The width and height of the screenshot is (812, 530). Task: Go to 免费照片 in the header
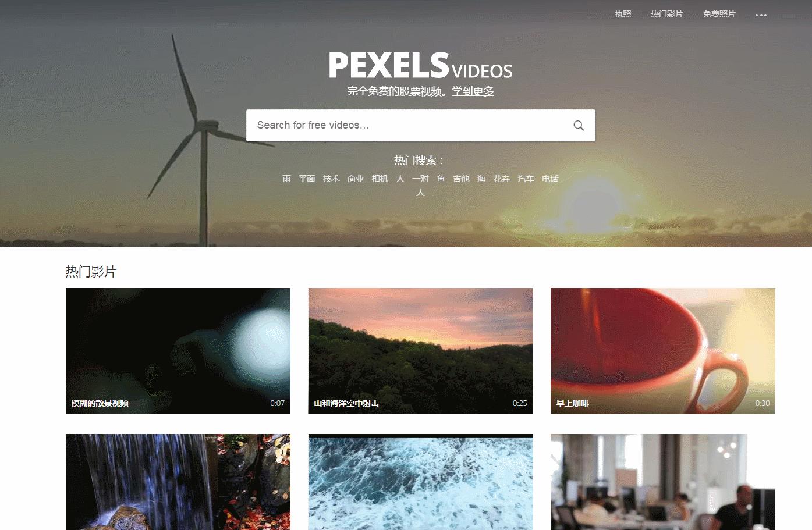click(x=719, y=14)
